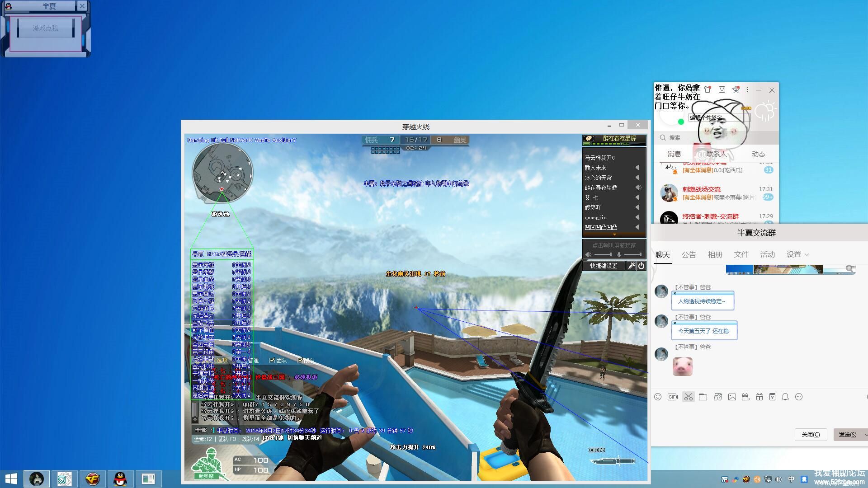Click the picture insert icon in chat
The height and width of the screenshot is (488, 868).
coord(732,397)
